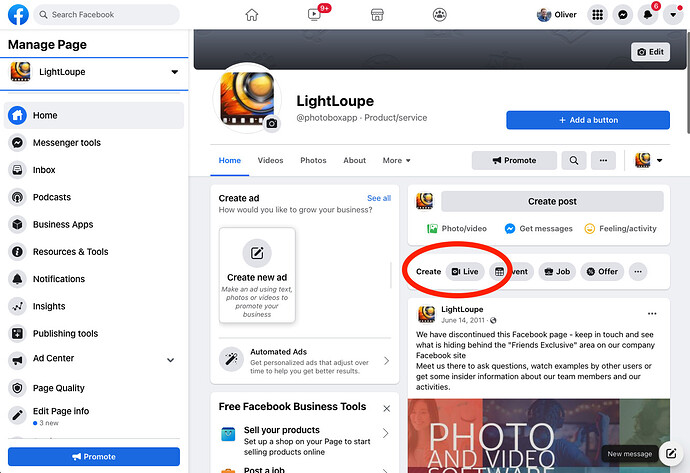Screen dimensions: 690x473
Task: Click the Offer create button
Action: point(602,271)
